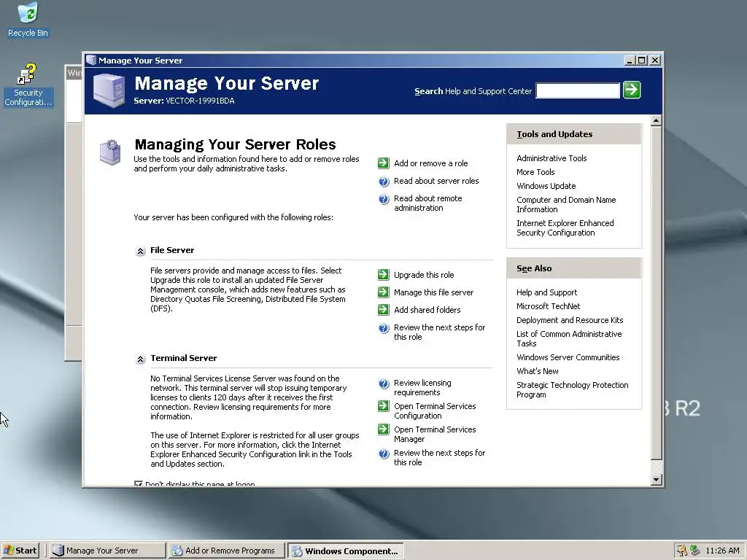Click second system tray icon near clock

[x=694, y=551]
